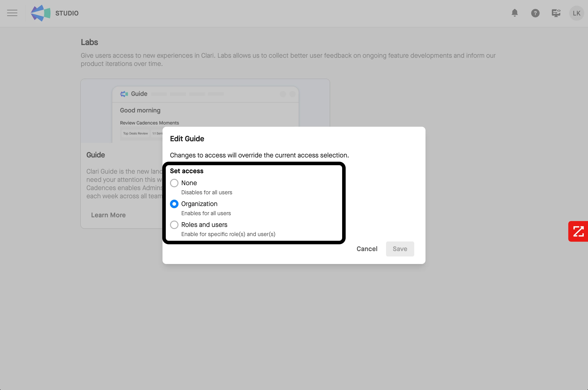The height and width of the screenshot is (390, 588).
Task: Click the Guide logo in preview card
Action: 124,94
